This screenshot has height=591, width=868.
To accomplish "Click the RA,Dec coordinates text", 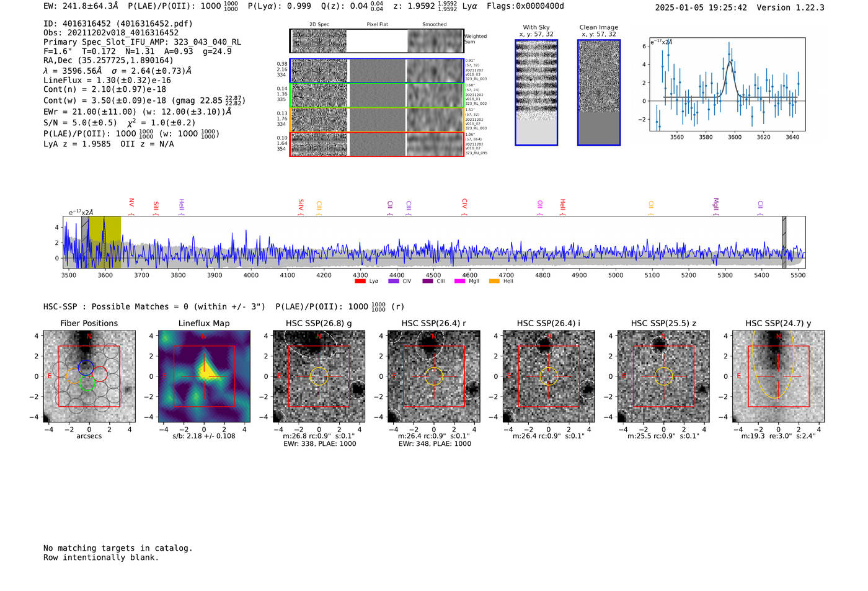I will pos(108,61).
